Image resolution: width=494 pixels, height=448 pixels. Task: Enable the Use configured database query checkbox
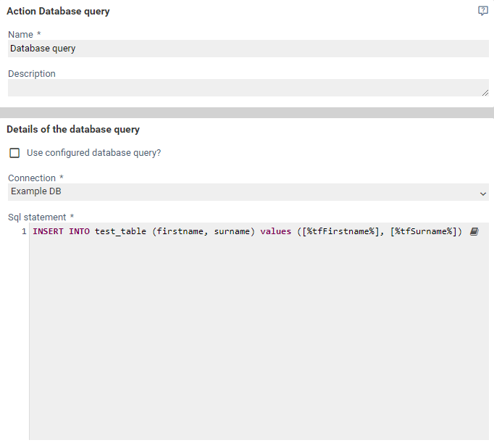click(14, 153)
